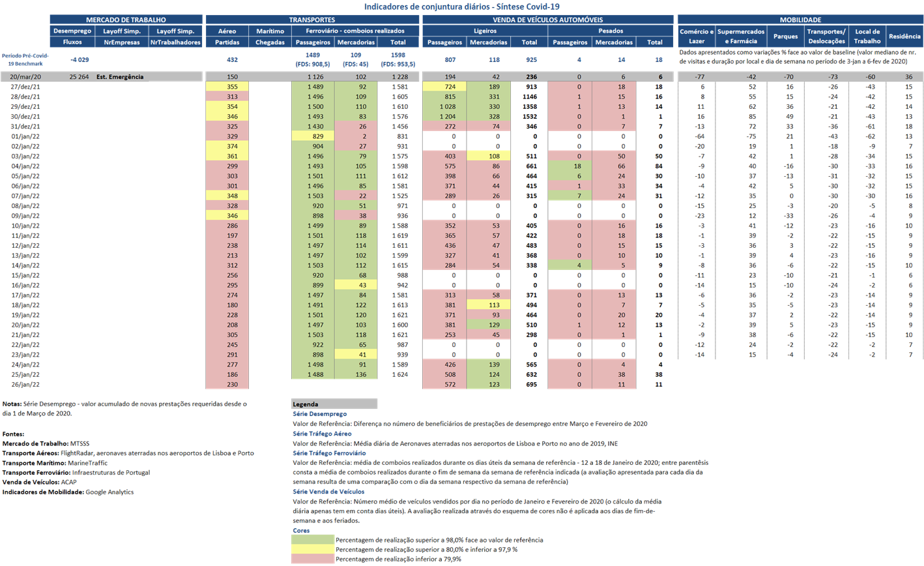
Task: Click the 'Série Tráfego Ferroviário' heading
Action: [329, 453]
